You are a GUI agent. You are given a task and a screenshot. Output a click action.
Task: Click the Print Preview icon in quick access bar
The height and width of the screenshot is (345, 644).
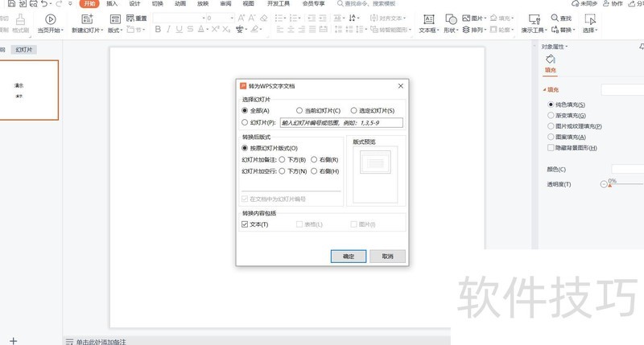33,4
